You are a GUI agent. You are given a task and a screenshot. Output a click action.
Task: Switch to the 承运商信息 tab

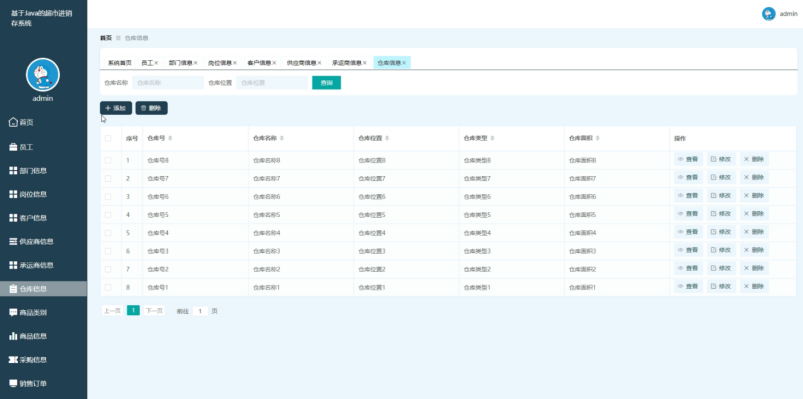(x=347, y=63)
